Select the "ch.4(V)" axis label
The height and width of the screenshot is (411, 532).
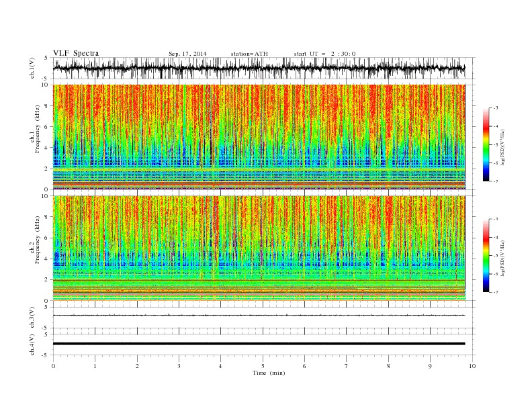[32, 345]
